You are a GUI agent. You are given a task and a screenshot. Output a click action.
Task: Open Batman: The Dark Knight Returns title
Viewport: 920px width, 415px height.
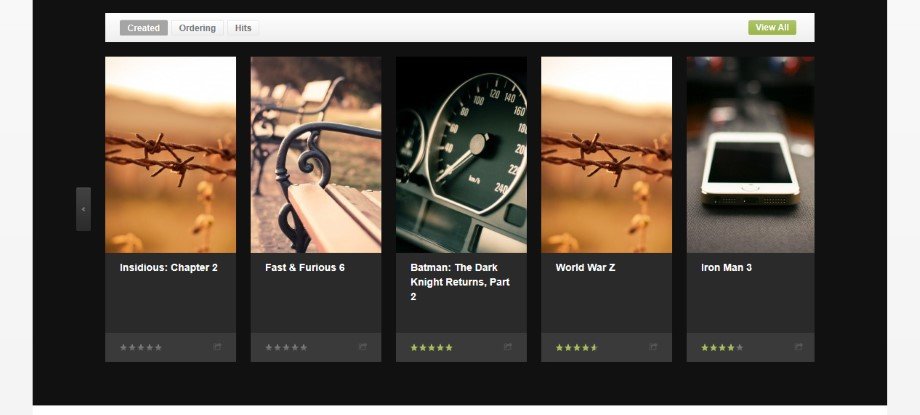pyautogui.click(x=460, y=282)
